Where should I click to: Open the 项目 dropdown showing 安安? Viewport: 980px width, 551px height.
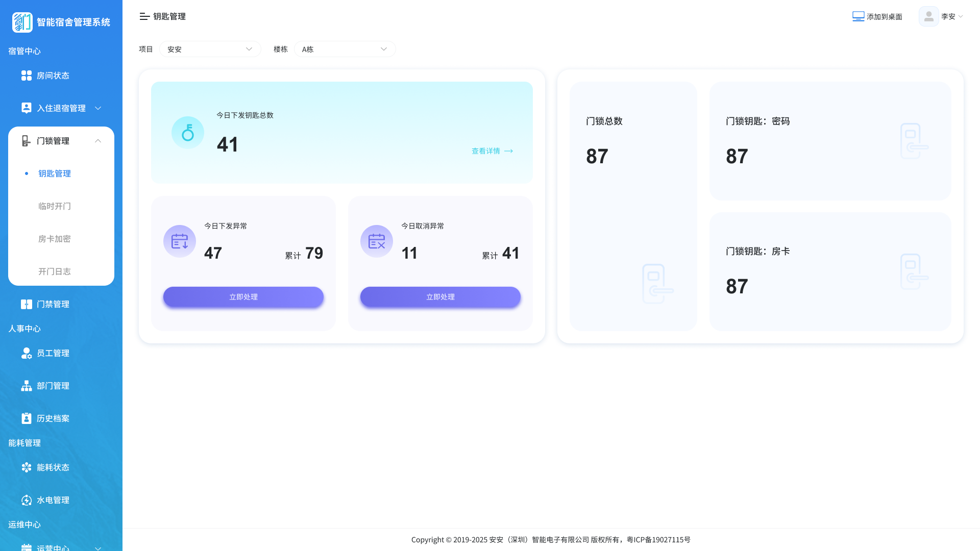(210, 49)
